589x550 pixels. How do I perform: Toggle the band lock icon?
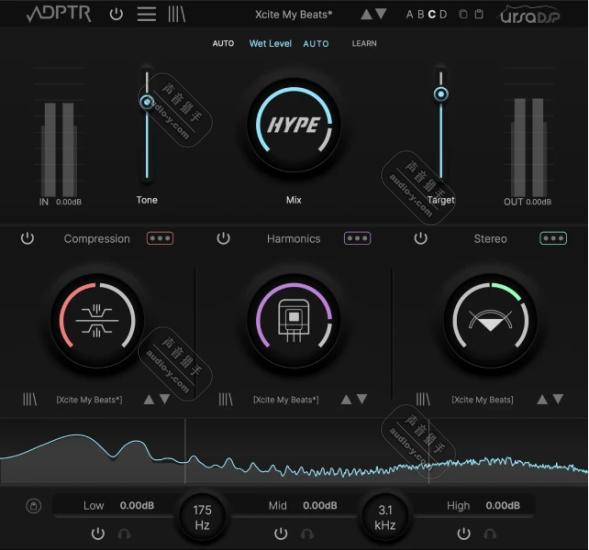33,506
